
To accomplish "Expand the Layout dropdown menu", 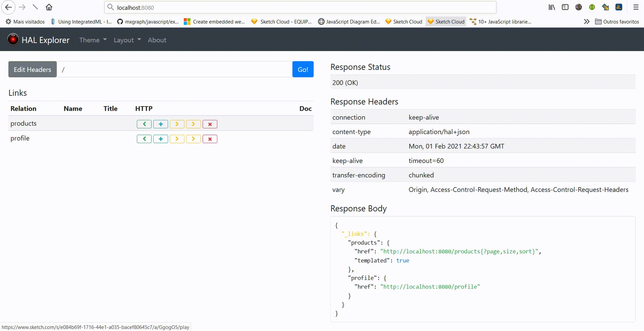I will click(x=127, y=40).
